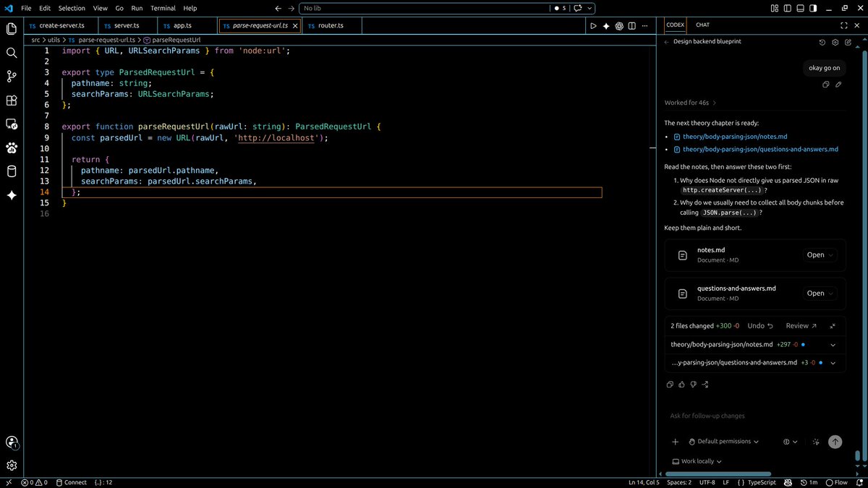
Task: Close the parse-request-url.ts tab
Action: [x=294, y=25]
